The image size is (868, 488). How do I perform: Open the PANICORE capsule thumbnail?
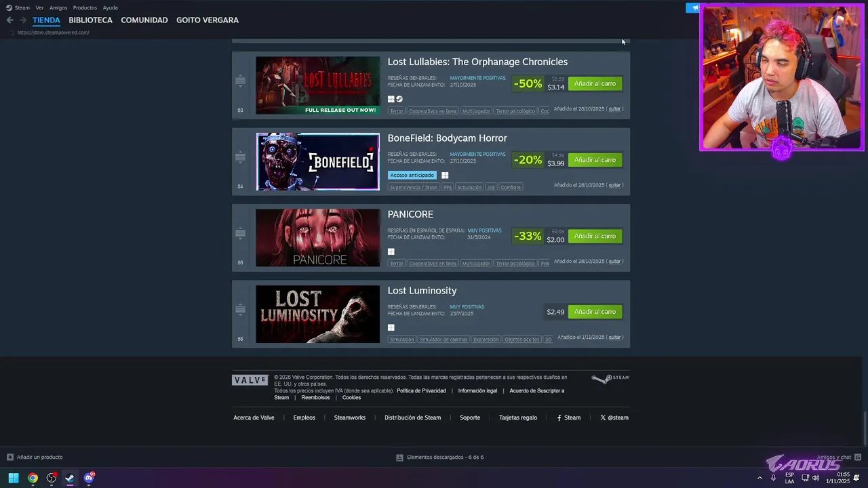point(318,238)
